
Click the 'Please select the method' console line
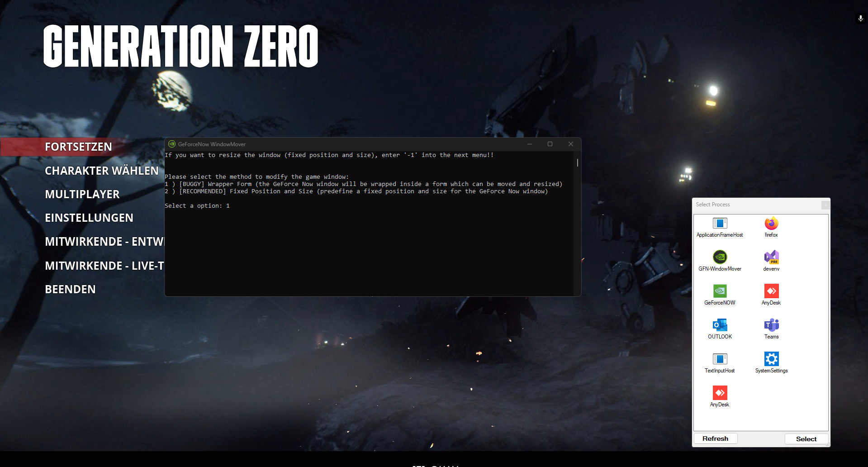257,177
